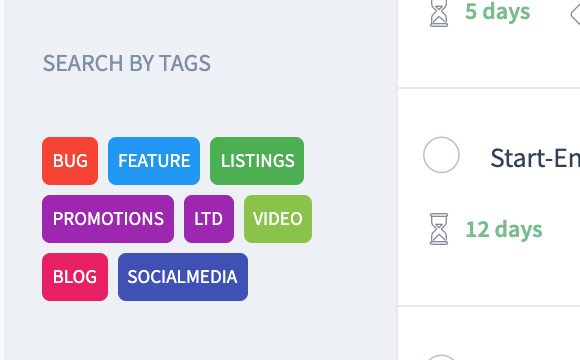Filter by the light green VIDEO tag

coord(278,219)
